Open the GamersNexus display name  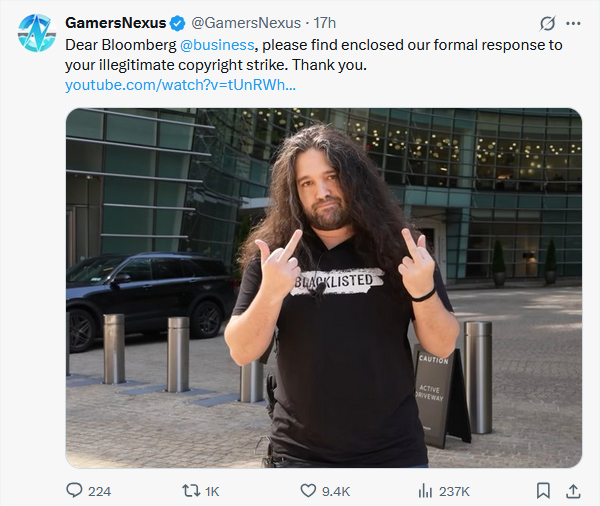(116, 23)
